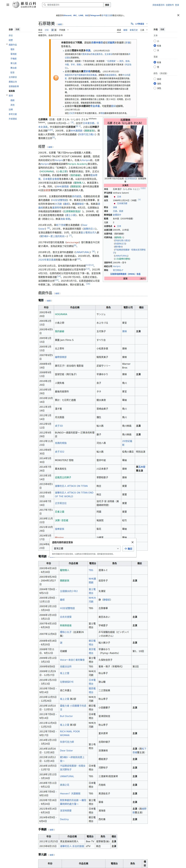Image resolution: width=186 pixels, height=868 pixels.
Task: Collapse 戲劇作品 section in contents
Action: coord(7,44)
